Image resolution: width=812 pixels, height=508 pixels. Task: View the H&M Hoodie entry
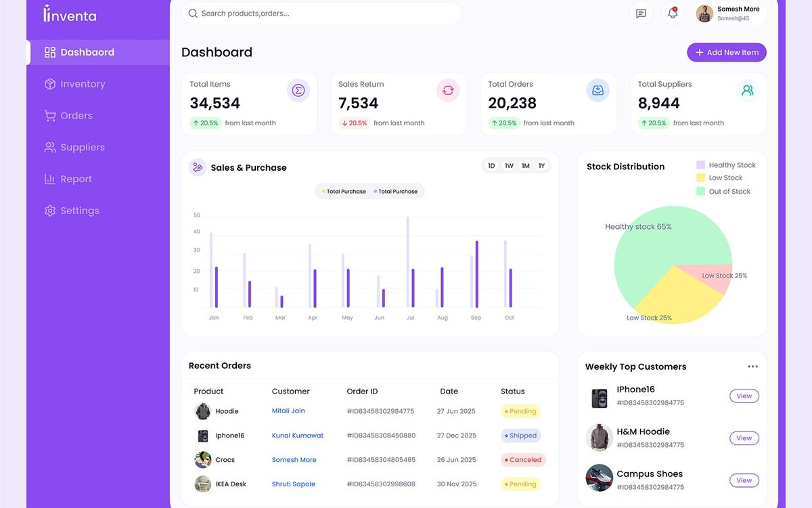(744, 438)
